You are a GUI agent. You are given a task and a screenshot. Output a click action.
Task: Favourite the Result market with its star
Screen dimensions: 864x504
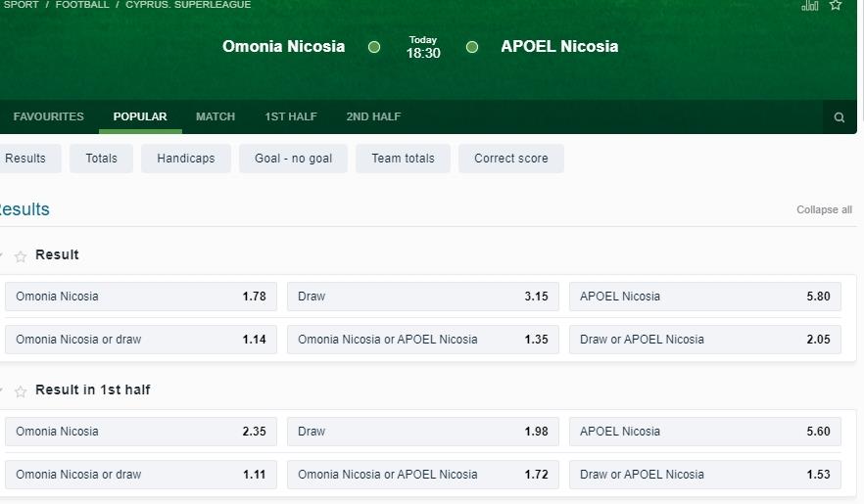(21, 256)
